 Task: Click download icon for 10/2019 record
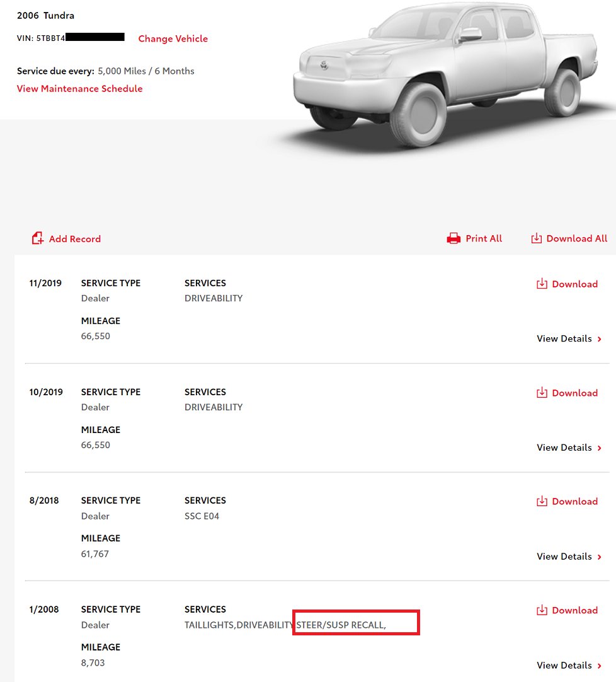542,393
